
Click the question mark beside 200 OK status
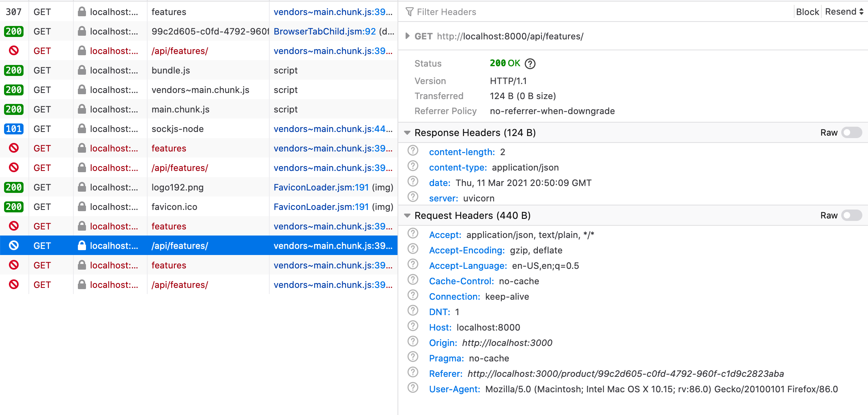tap(530, 63)
